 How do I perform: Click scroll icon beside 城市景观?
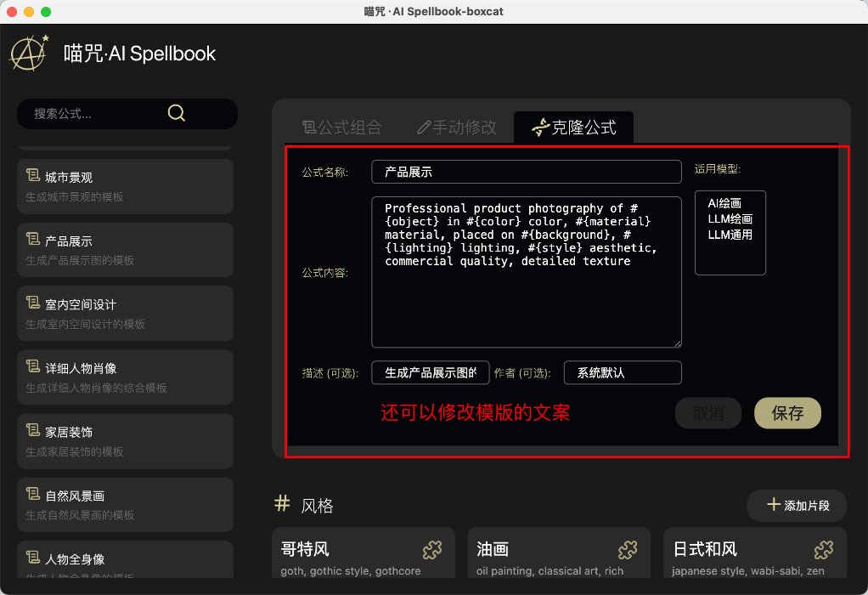click(x=32, y=176)
